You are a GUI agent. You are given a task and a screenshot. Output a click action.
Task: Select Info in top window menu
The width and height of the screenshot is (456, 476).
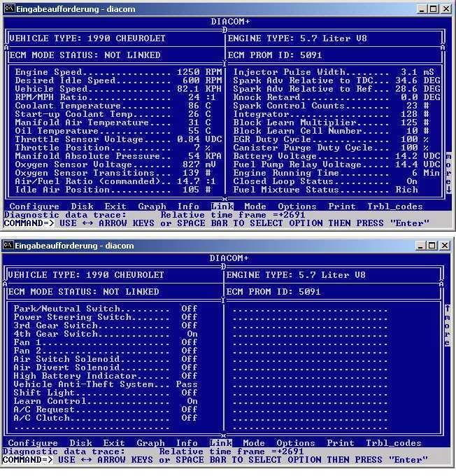(188, 206)
